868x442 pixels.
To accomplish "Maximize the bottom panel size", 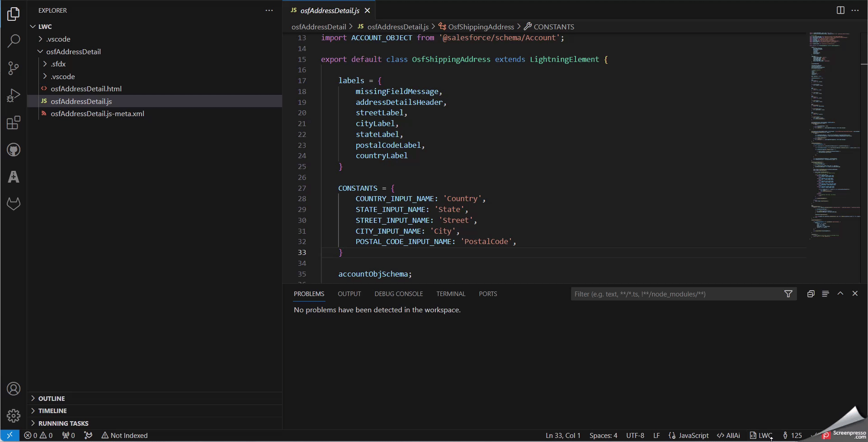I will 840,293.
